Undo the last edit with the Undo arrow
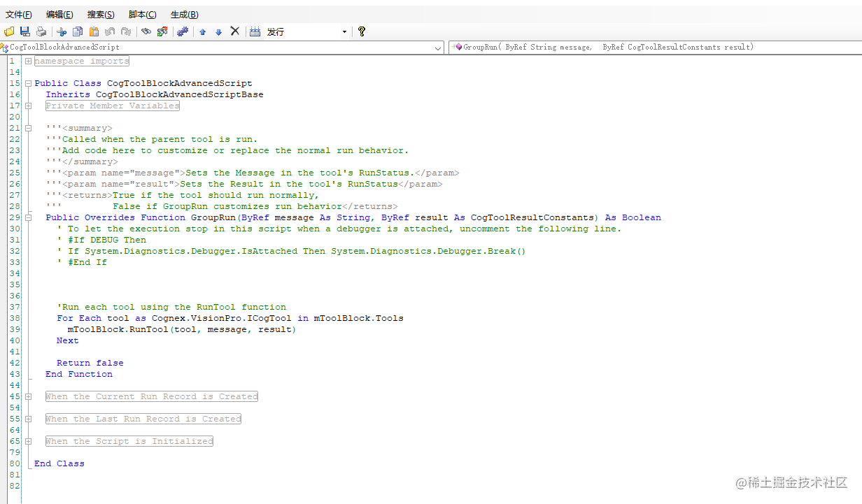Viewport: 862px width, 504px height. coord(110,31)
